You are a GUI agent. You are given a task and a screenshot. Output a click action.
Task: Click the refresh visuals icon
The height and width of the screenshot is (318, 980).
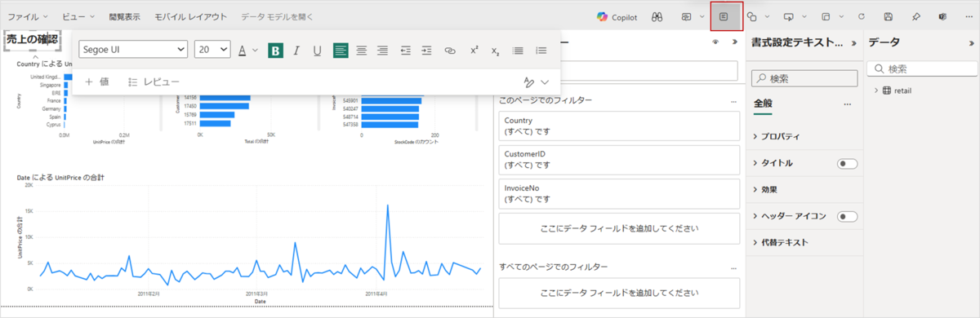click(x=862, y=16)
